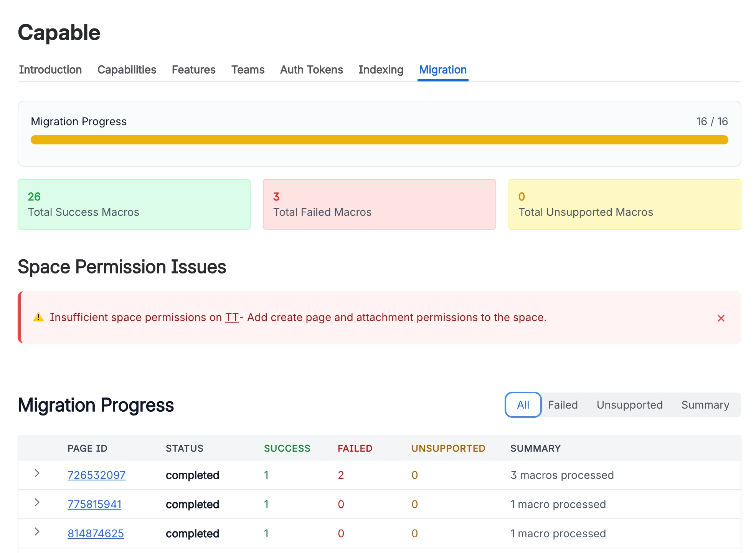Open the Auth Tokens tab
This screenshot has width=756, height=553.
click(311, 70)
